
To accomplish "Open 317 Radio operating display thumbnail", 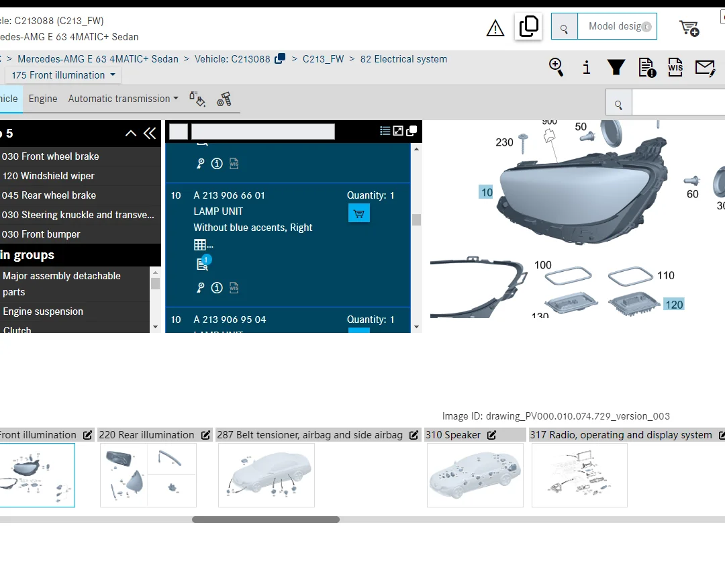I will tap(579, 475).
